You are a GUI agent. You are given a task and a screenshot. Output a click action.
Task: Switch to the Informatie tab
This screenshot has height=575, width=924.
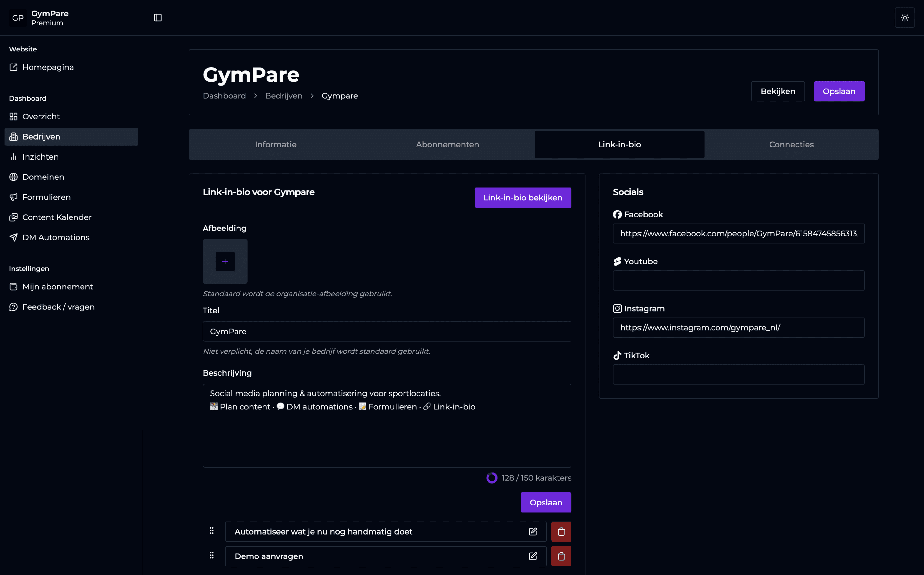275,144
